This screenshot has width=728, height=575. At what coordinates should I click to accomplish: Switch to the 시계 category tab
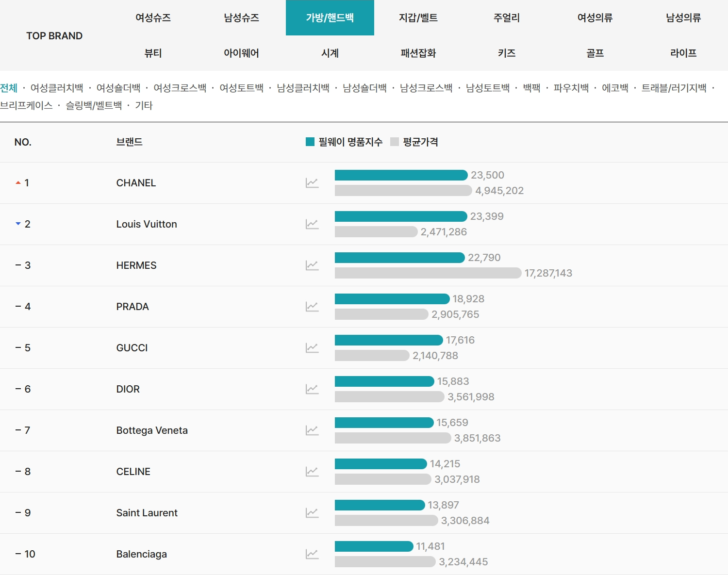[x=330, y=53]
